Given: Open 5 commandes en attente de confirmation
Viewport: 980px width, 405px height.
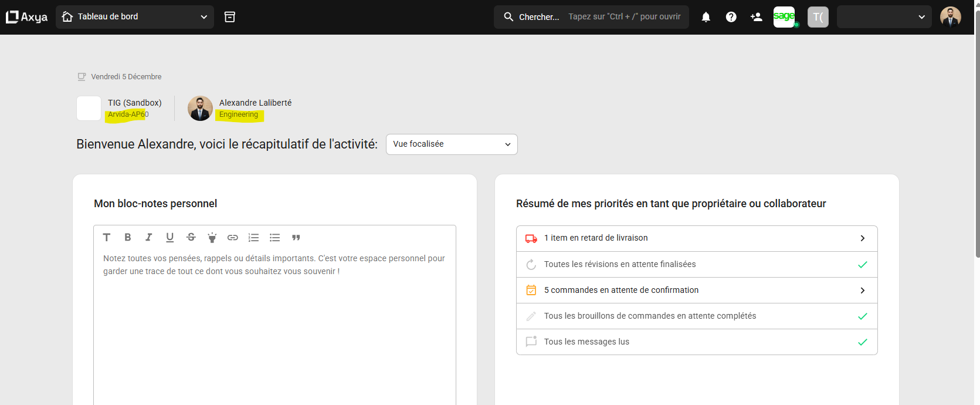Looking at the screenshot, I should [x=697, y=290].
